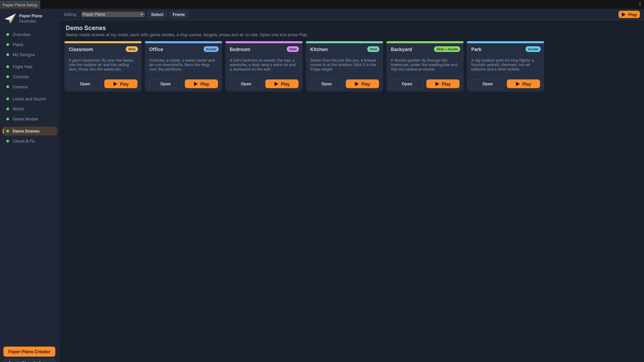Open the Flight Feel settings page
This screenshot has width=644, height=362.
(x=30, y=67)
